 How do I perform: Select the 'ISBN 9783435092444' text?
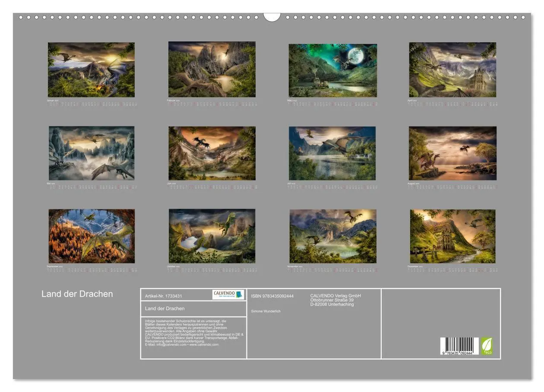coord(272,296)
